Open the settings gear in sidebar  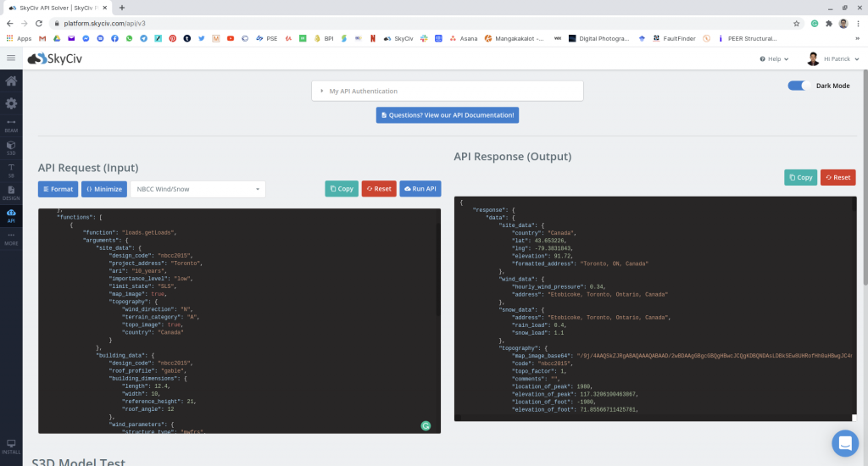pos(11,103)
